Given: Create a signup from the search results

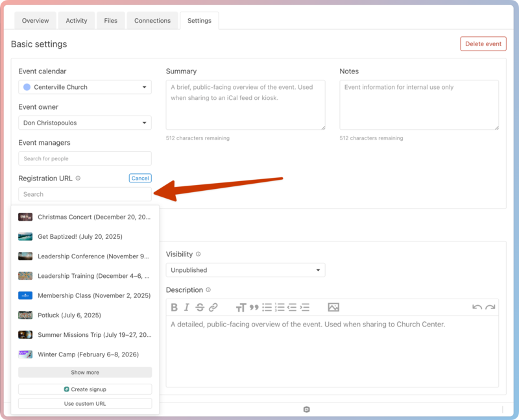Looking at the screenshot, I should click(x=84, y=388).
